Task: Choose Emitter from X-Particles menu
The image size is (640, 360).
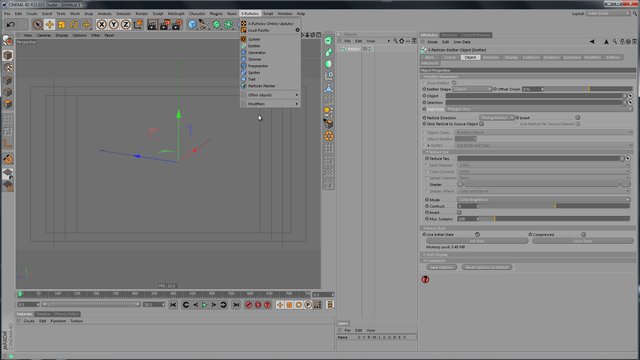Action: 271,46
